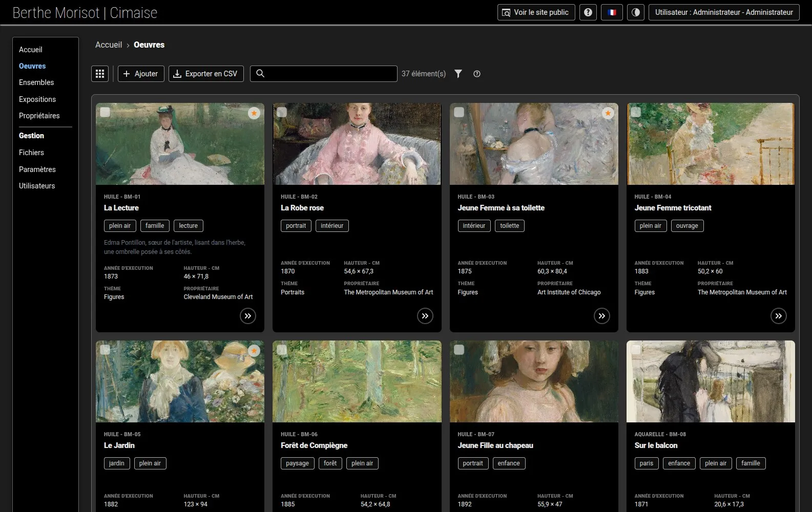This screenshot has width=812, height=512.
Task: Go to Ensembles in the sidebar
Action: click(x=36, y=82)
